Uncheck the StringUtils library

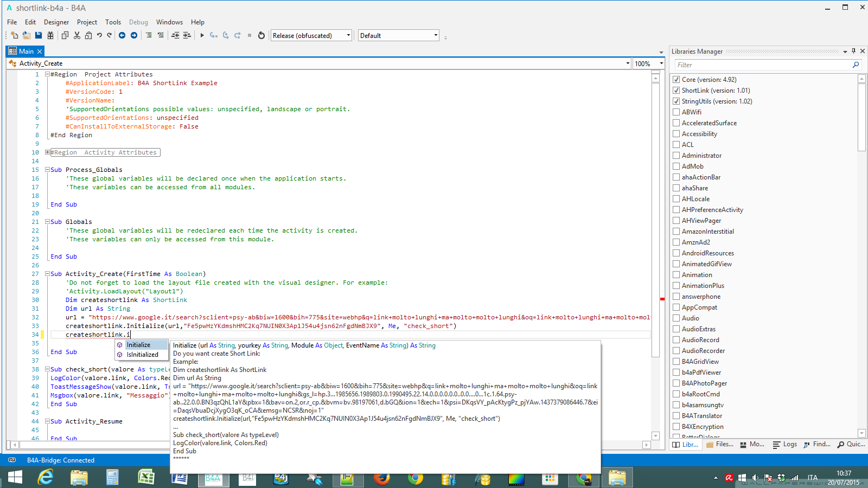coord(676,101)
